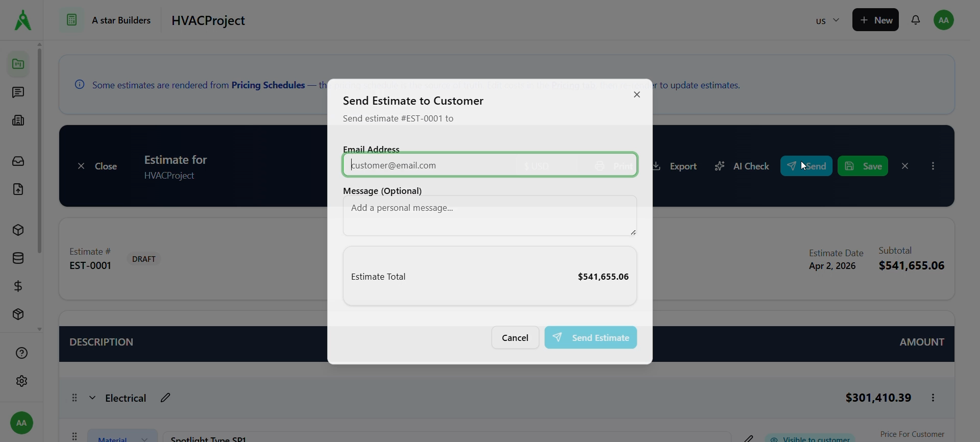Collapse the Electrical section chevron
The height and width of the screenshot is (442, 980).
(x=92, y=398)
